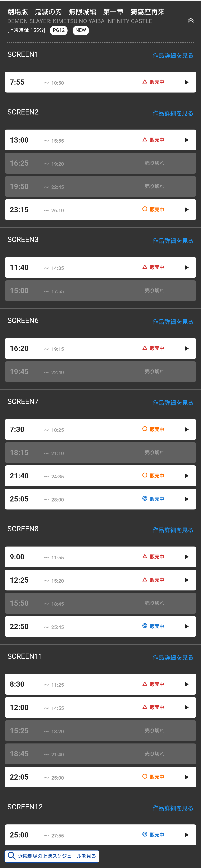Open SCREEN12 作品詳細を見る link
Image resolution: width=201 pixels, height=868 pixels.
coord(173,808)
